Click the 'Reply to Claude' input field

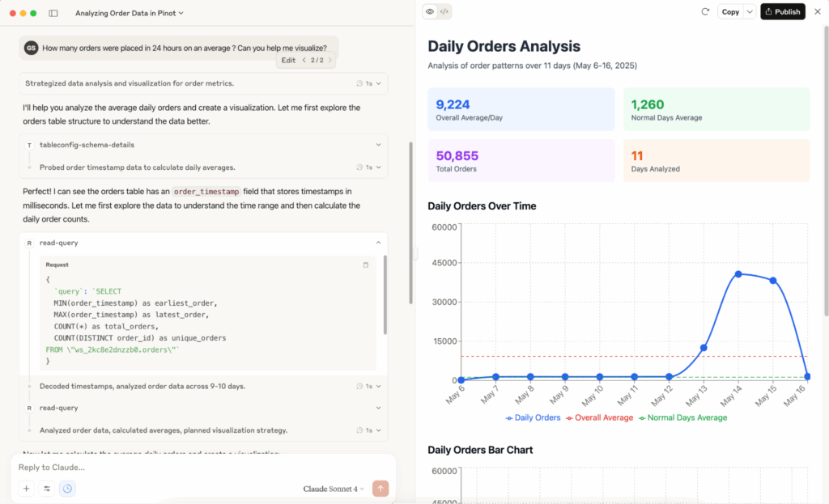tap(202, 468)
